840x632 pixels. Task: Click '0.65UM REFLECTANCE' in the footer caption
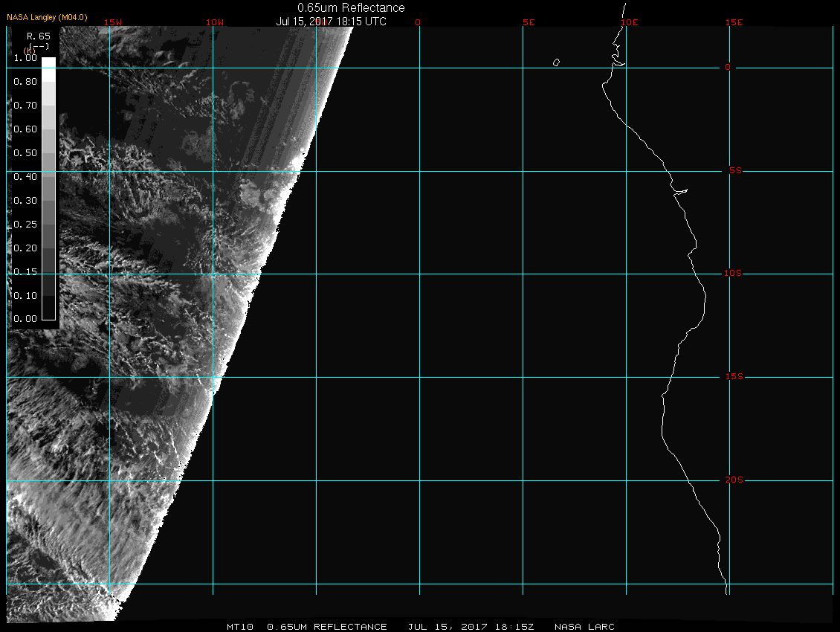coord(327,627)
